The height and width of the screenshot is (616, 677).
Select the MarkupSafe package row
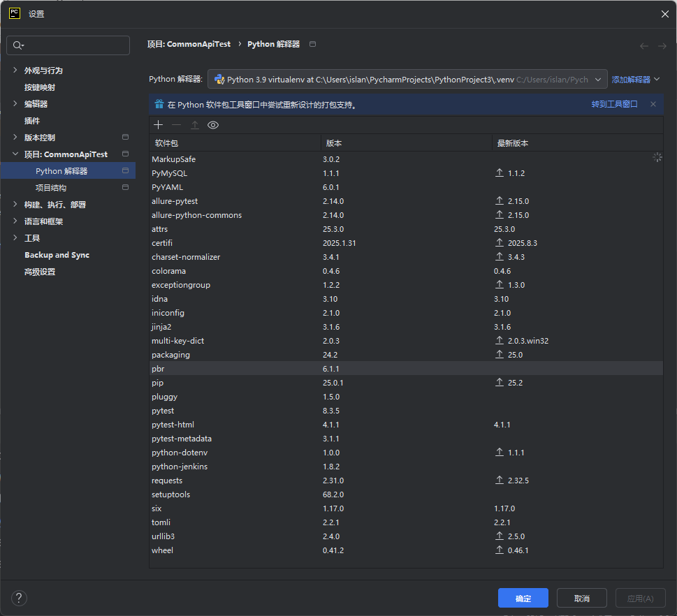click(x=406, y=159)
